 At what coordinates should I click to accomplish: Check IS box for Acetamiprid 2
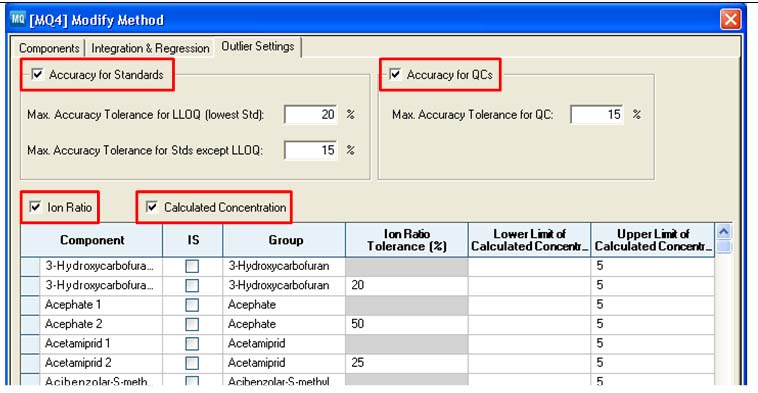coord(192,363)
